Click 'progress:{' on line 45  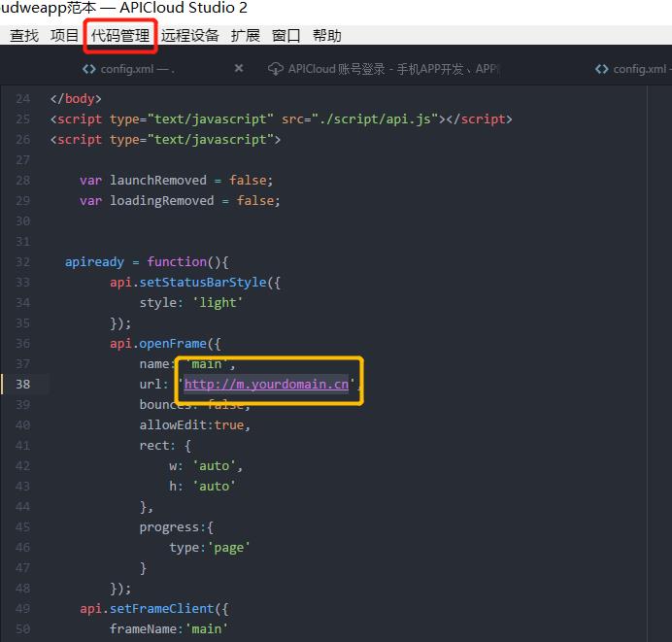tap(176, 527)
